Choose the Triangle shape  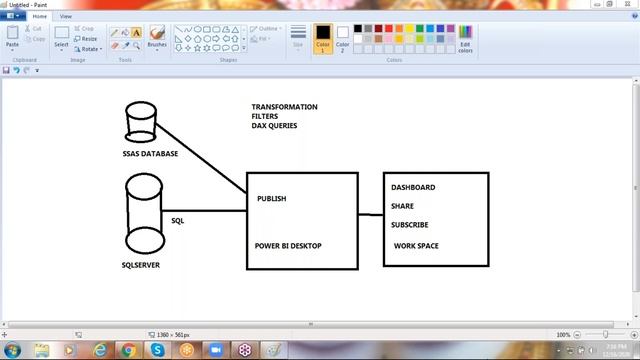click(235, 29)
